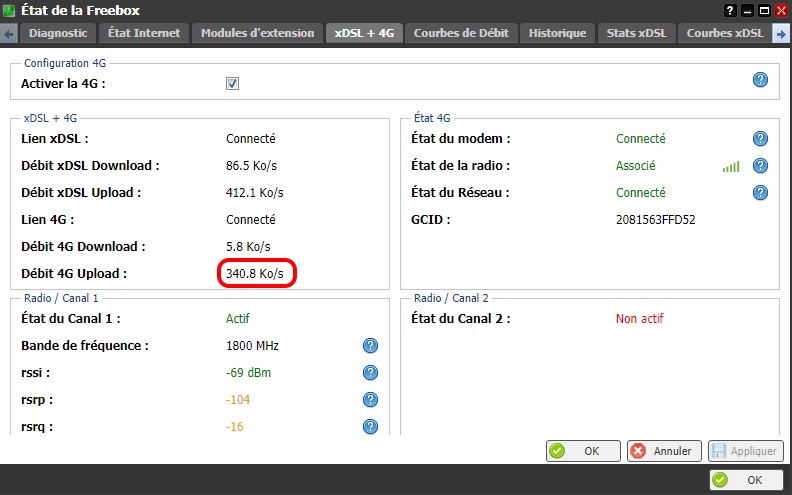Screen dimensions: 792x495
Task: Click the Connecté value of État du Réseau
Action: 640,192
